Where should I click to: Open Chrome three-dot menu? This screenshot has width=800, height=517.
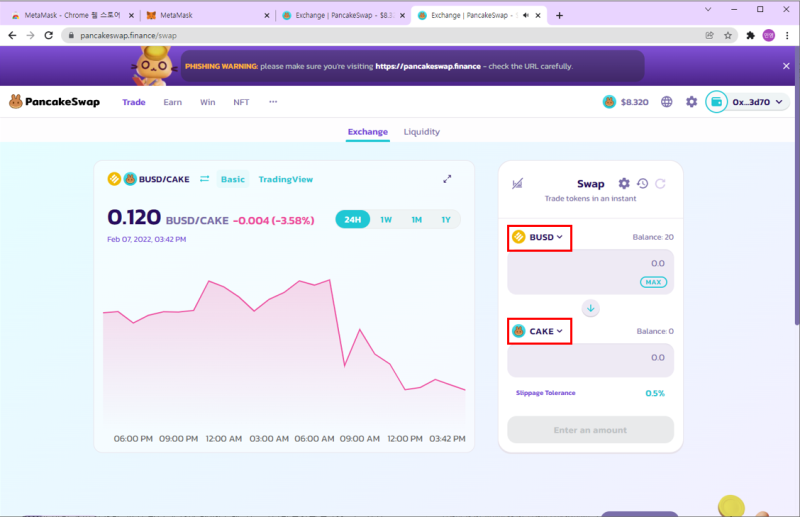click(x=787, y=35)
